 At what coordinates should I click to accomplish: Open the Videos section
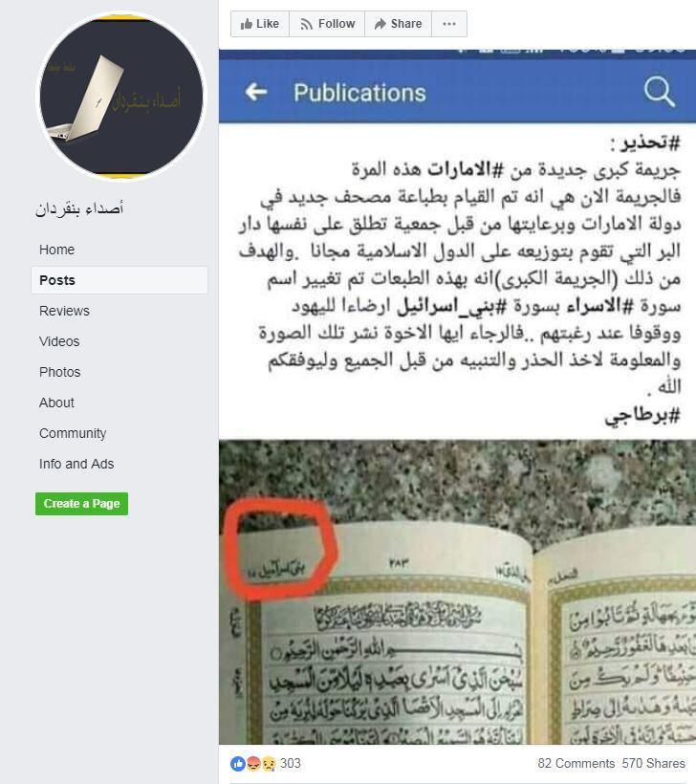coord(59,341)
